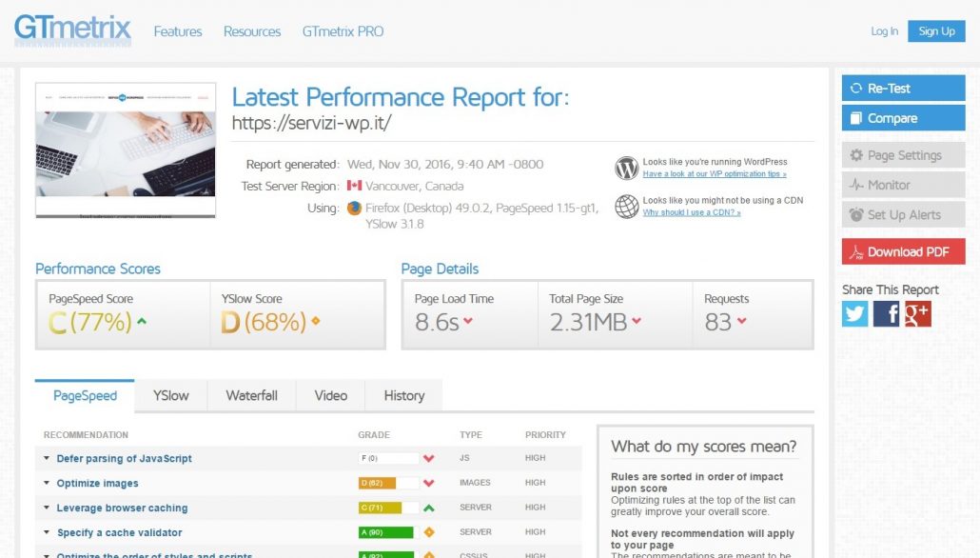Click GRADE column header
This screenshot has width=980, height=558.
click(x=374, y=435)
